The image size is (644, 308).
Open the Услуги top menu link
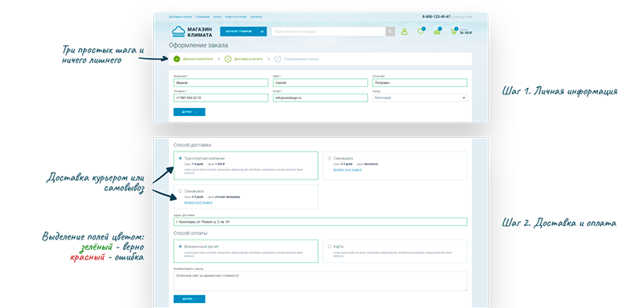[217, 17]
